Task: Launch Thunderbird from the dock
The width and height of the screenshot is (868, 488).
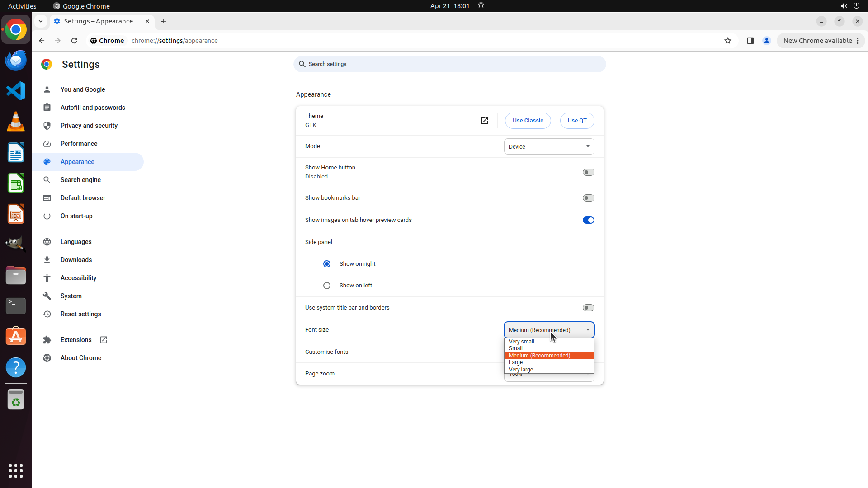Action: point(16,60)
